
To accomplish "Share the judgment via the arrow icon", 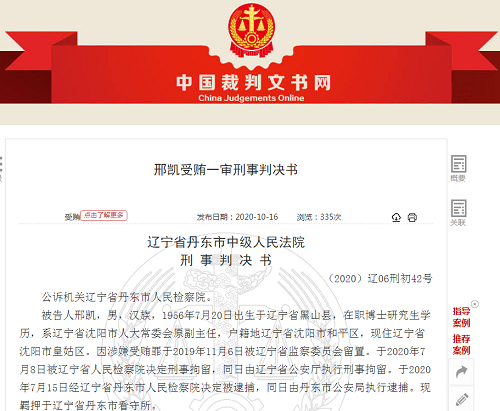I will (461, 372).
